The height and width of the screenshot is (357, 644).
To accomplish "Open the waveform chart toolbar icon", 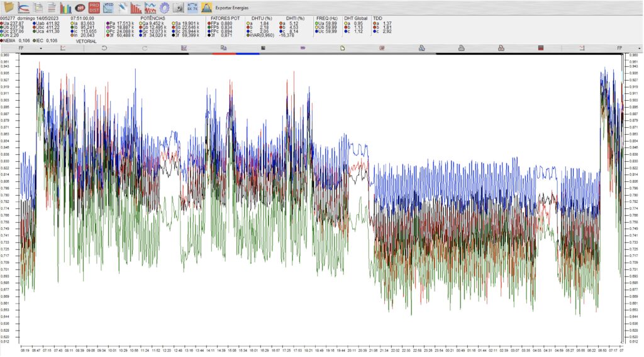I will pos(150,8).
